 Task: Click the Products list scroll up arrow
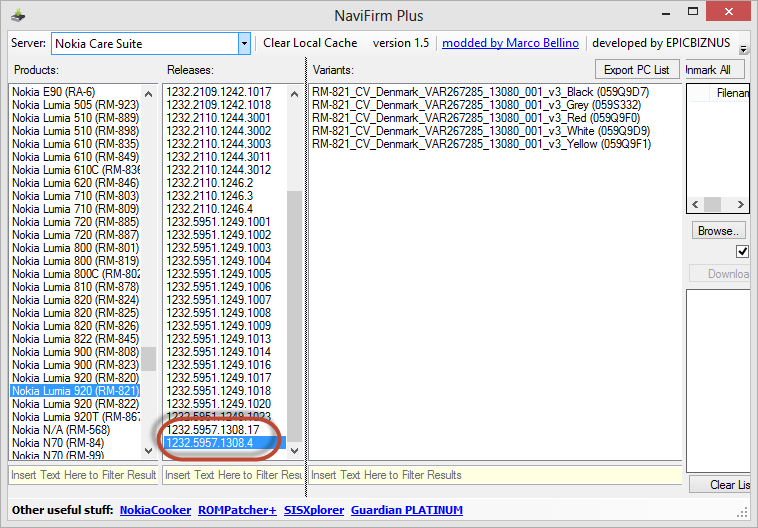pyautogui.click(x=148, y=94)
